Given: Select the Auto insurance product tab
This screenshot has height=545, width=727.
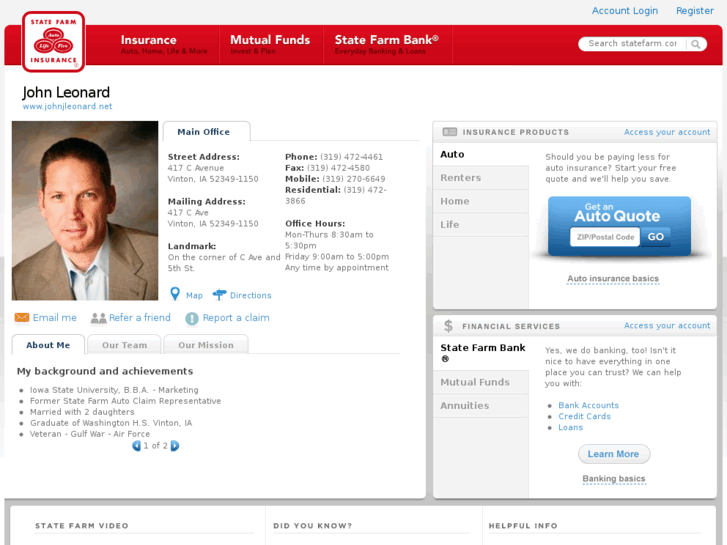Looking at the screenshot, I should 481,154.
